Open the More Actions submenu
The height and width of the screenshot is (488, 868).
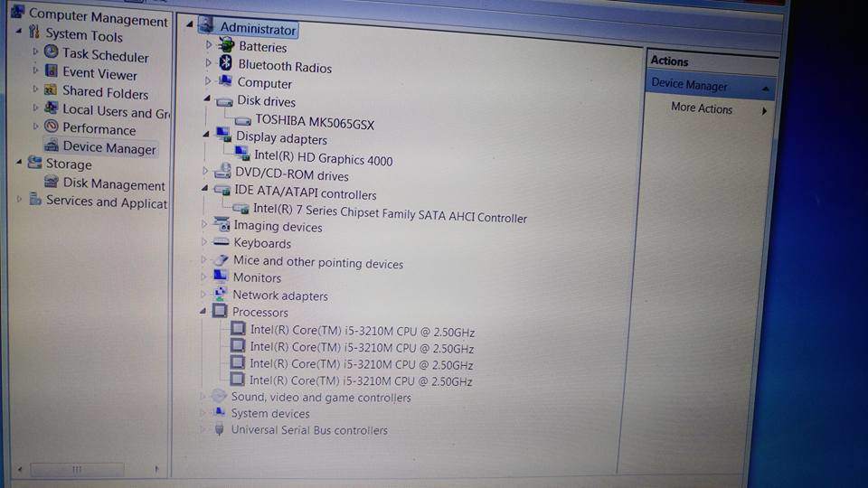coord(764,110)
